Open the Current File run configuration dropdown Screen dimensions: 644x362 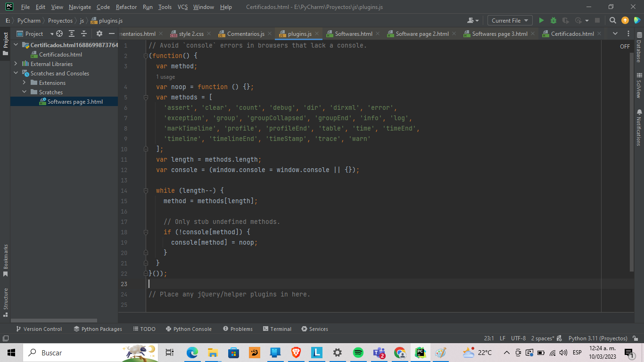pos(511,20)
